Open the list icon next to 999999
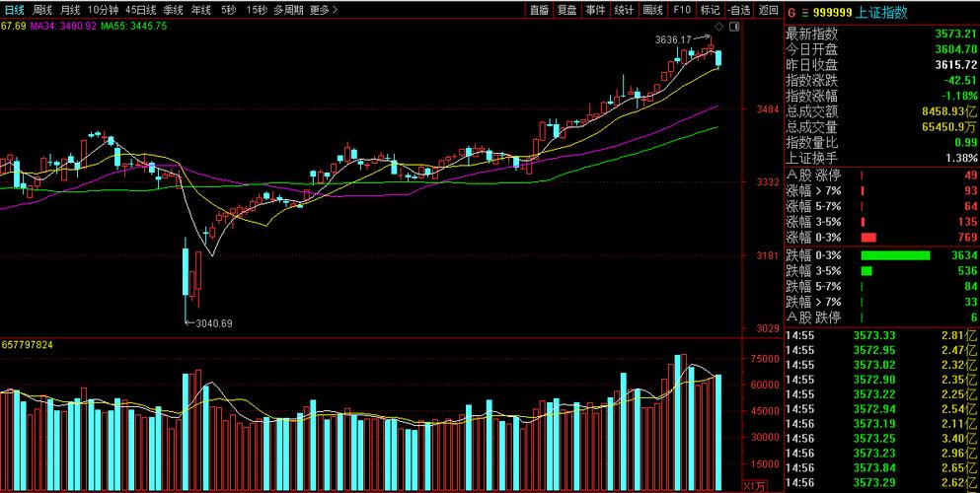This screenshot has height=493, width=980. (x=802, y=12)
